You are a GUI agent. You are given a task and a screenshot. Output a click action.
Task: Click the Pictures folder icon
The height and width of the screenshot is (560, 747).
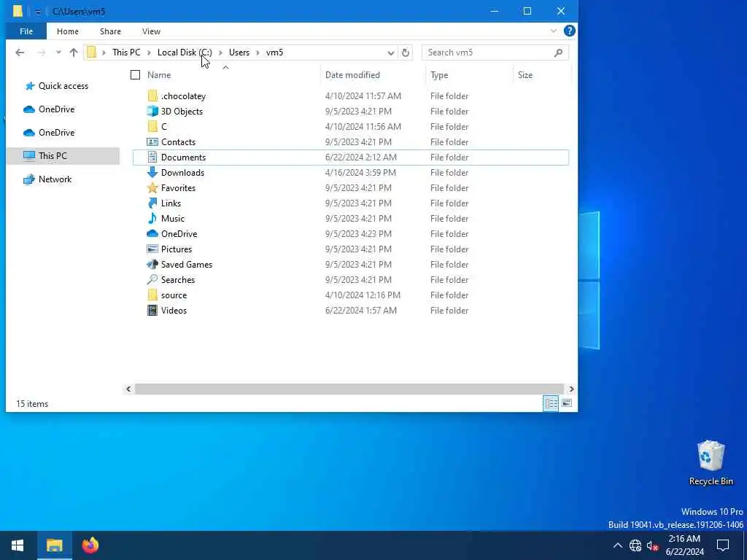pos(152,249)
